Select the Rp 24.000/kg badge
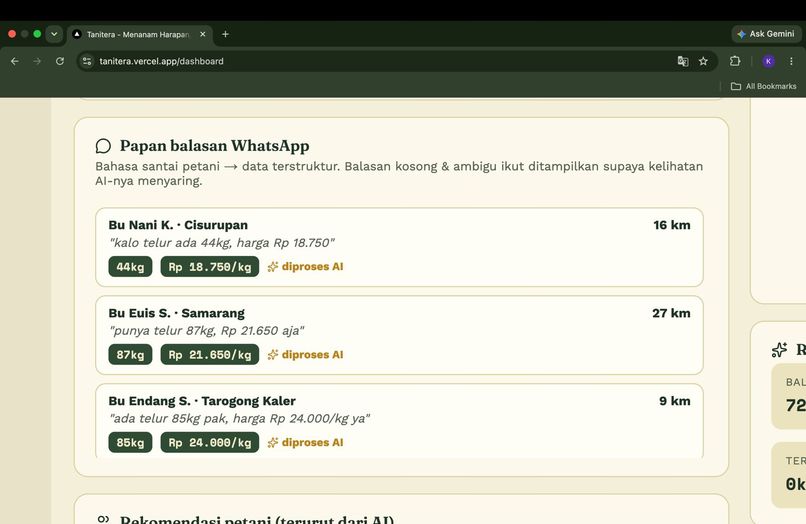Image resolution: width=806 pixels, height=524 pixels. (210, 442)
